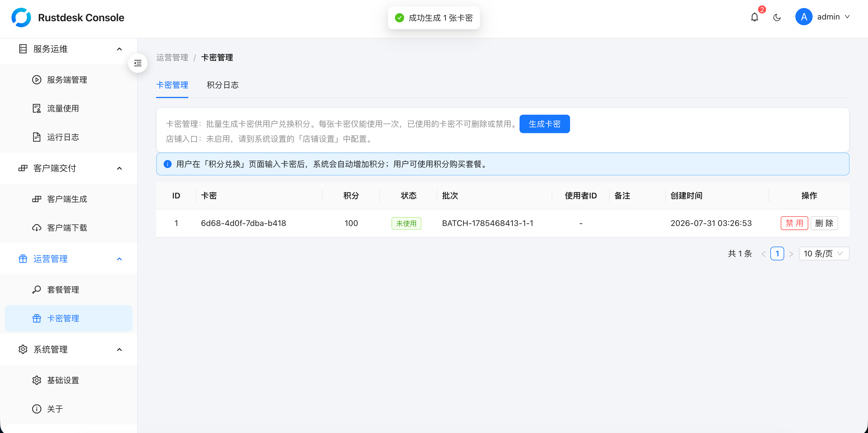Click the 状态 column header

[408, 196]
